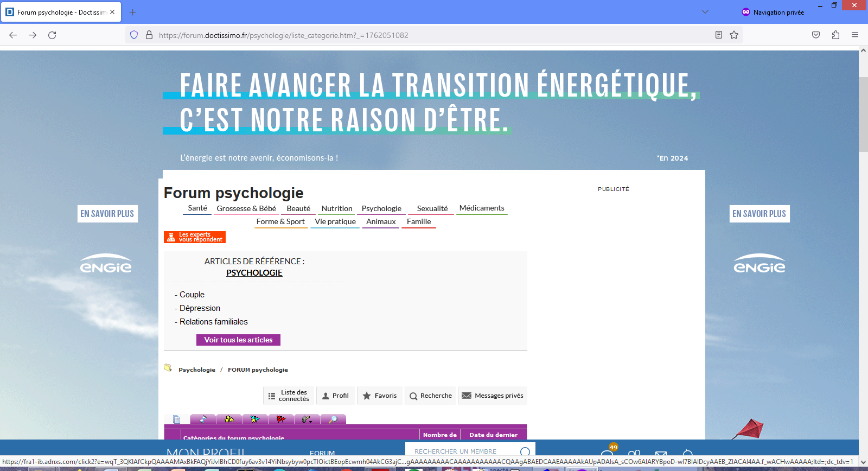Toggle reader view in the address bar
Screen dimensions: 868x471
pyautogui.click(x=719, y=35)
